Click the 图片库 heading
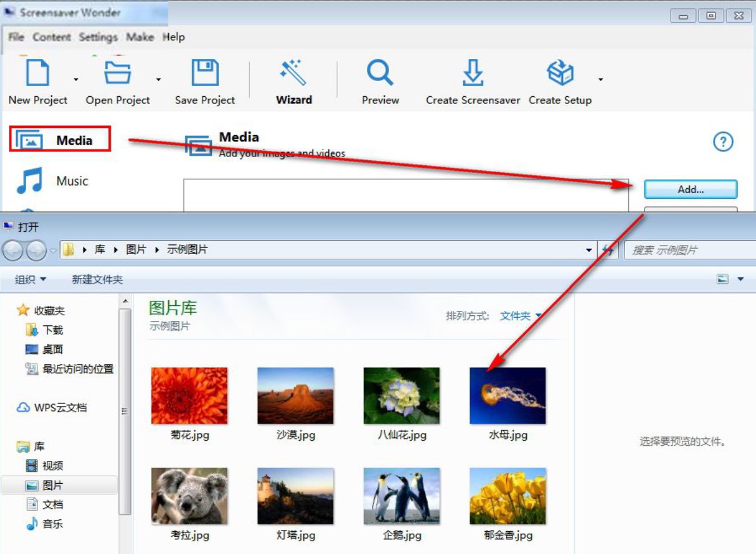 coord(173,308)
